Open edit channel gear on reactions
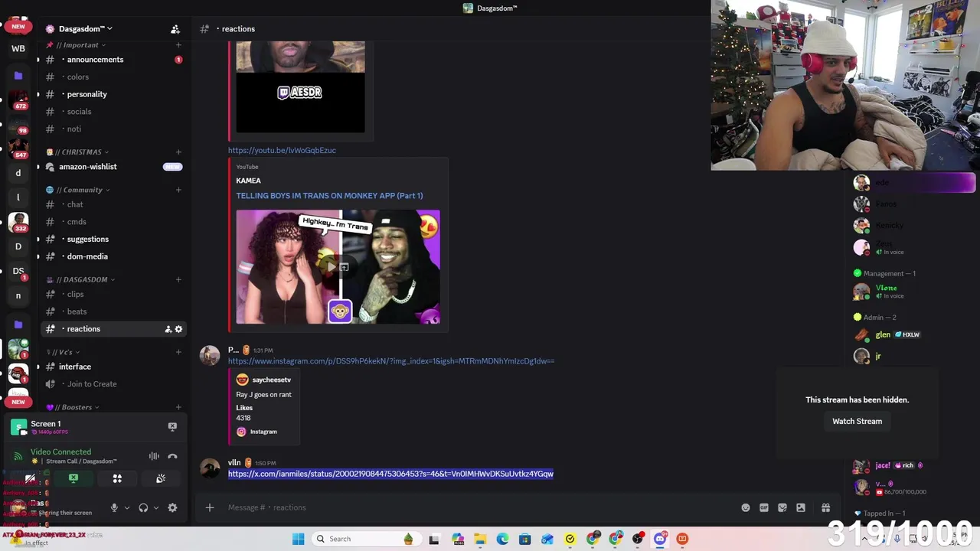 click(x=179, y=329)
